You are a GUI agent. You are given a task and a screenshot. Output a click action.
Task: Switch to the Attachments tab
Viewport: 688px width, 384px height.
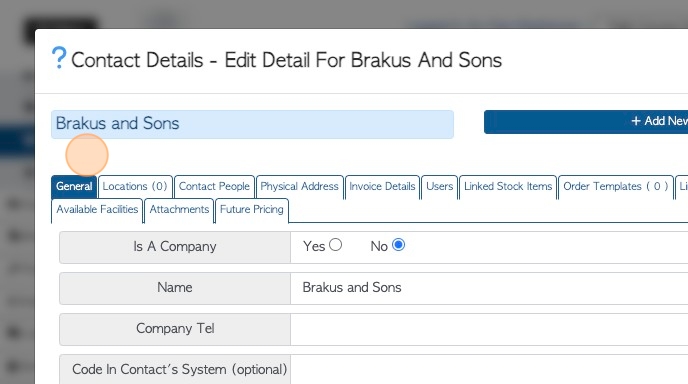pyautogui.click(x=179, y=210)
